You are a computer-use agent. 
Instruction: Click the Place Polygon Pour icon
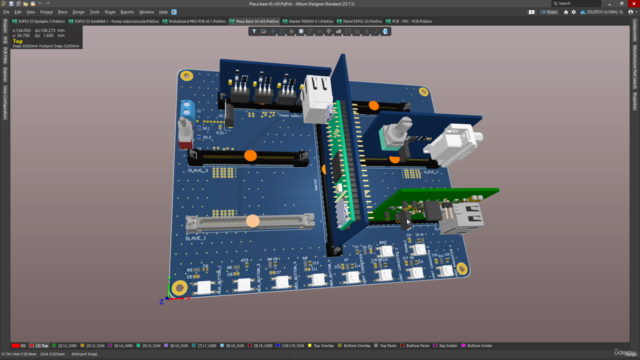[x=338, y=31]
